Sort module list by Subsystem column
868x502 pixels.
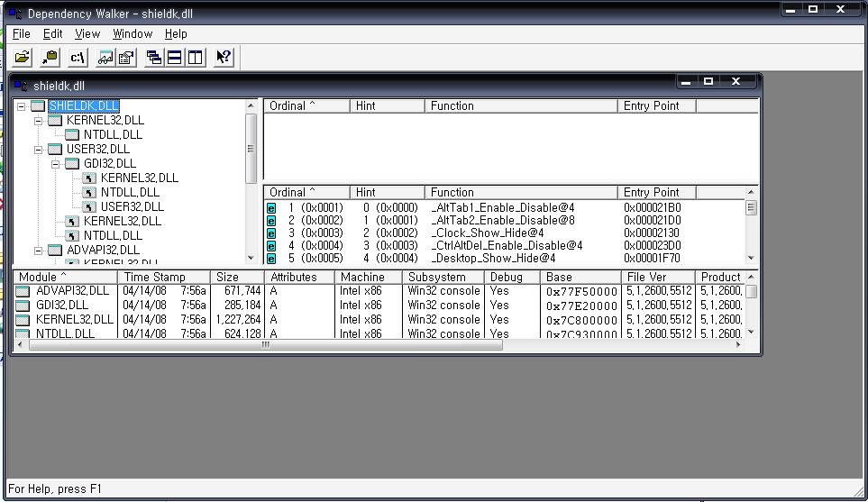tap(443, 277)
